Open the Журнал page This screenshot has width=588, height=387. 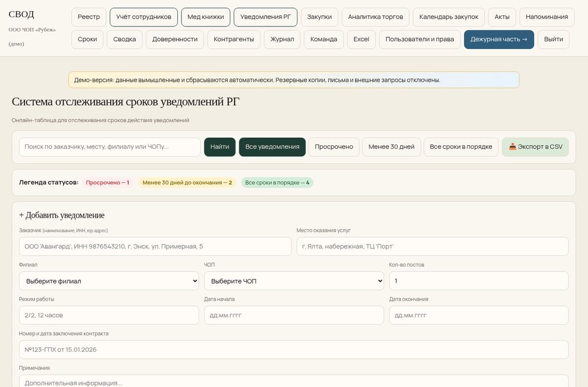[282, 39]
